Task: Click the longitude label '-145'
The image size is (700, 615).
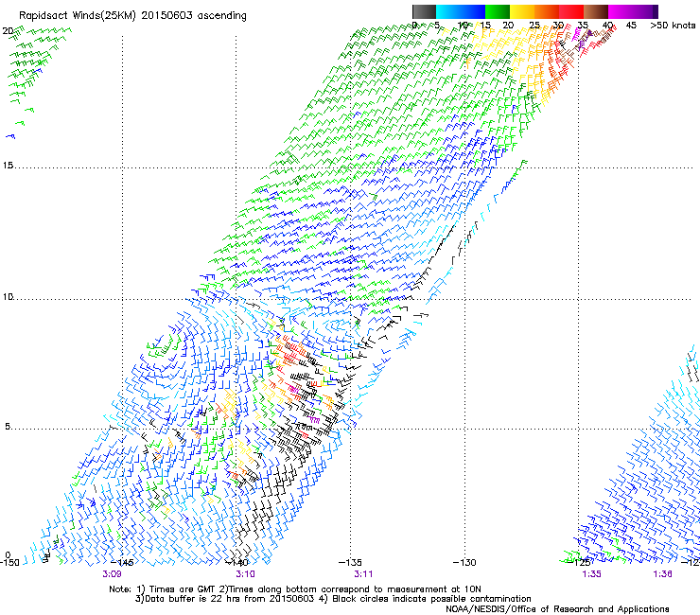Action: click(x=122, y=562)
